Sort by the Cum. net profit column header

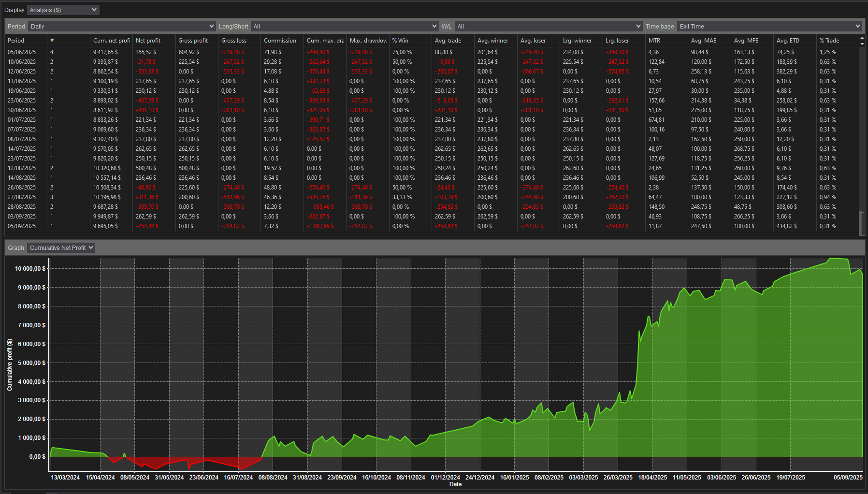pyautogui.click(x=111, y=41)
